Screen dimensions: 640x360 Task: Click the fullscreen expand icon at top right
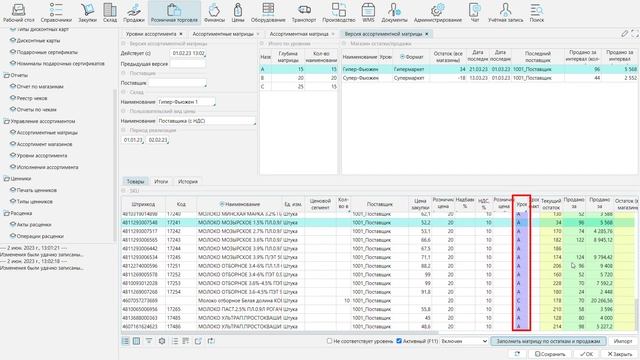pos(635,33)
